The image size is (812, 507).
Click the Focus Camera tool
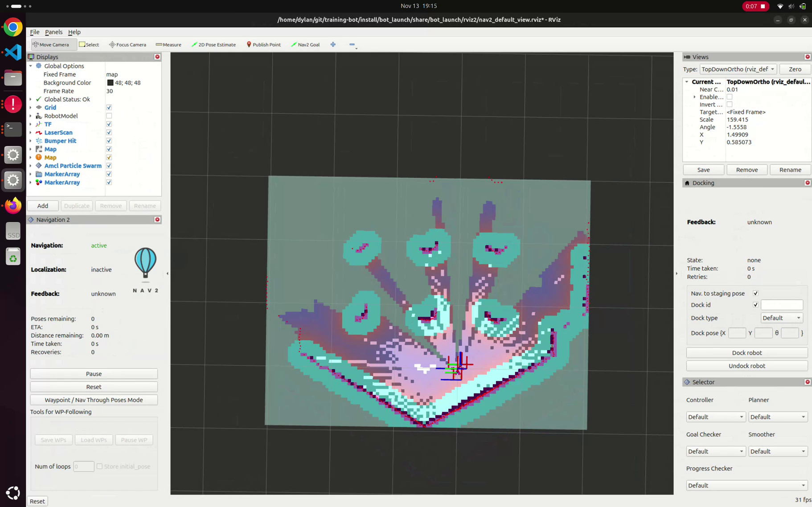click(128, 45)
